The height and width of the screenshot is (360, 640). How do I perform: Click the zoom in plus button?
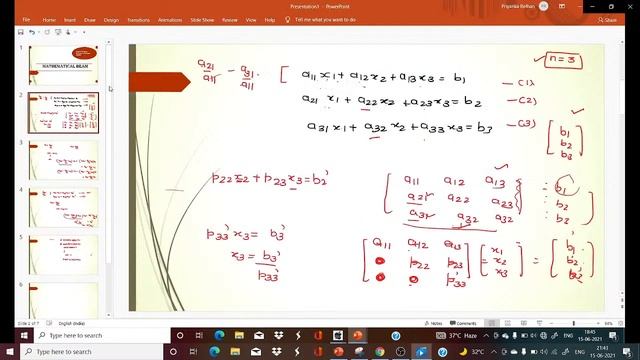(x=598, y=323)
